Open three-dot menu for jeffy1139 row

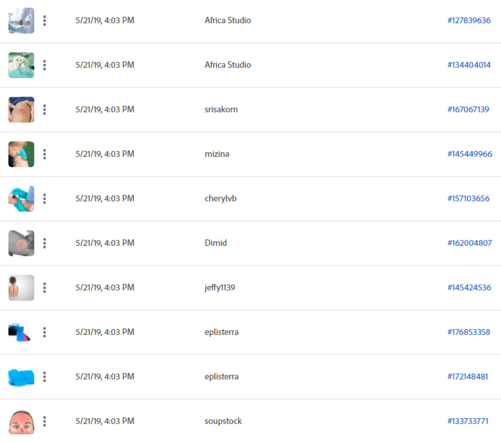pos(44,288)
